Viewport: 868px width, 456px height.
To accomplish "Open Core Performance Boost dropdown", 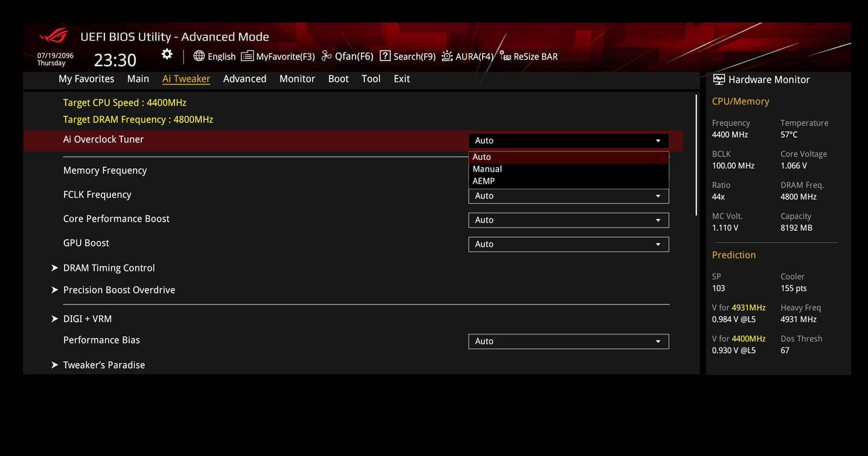I will (x=568, y=220).
